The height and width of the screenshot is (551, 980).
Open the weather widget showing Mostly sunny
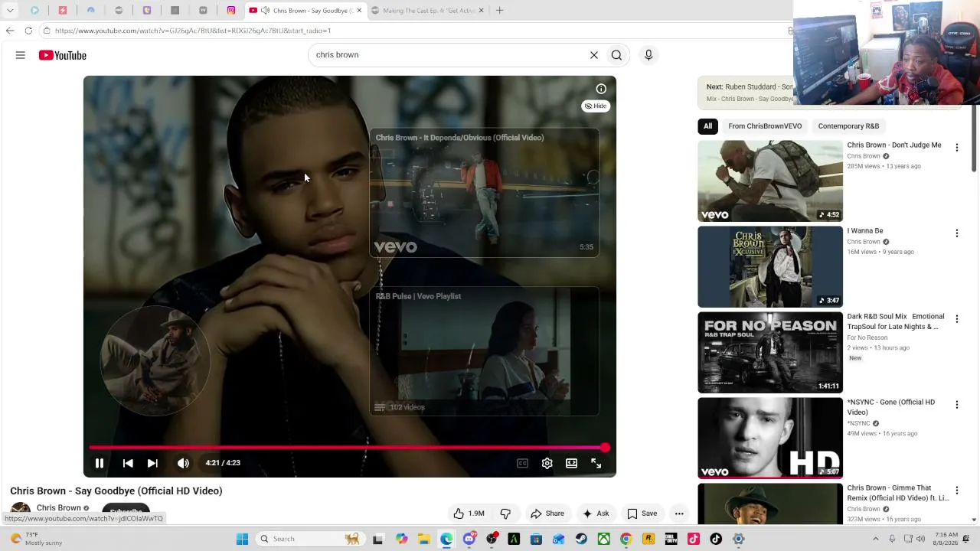(33, 539)
